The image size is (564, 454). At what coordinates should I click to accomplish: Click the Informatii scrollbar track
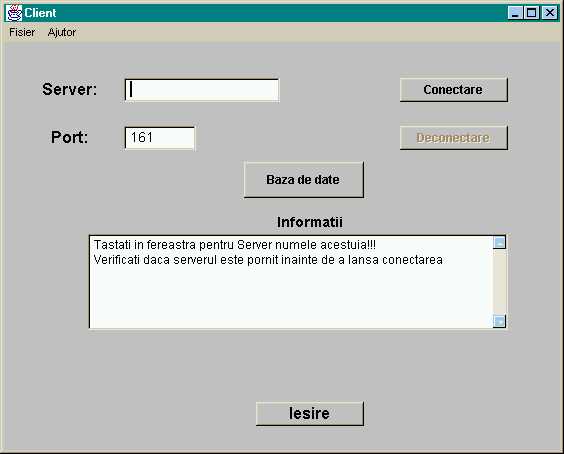[499, 282]
